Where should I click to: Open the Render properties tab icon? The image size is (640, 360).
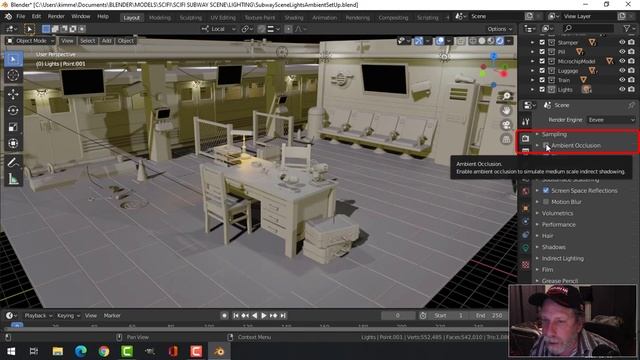(525, 138)
